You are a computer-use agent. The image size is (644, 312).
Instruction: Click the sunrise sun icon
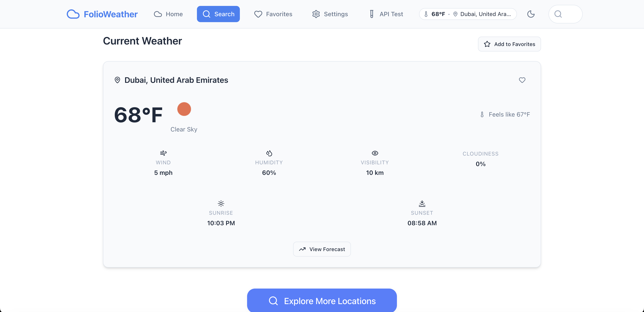tap(221, 204)
